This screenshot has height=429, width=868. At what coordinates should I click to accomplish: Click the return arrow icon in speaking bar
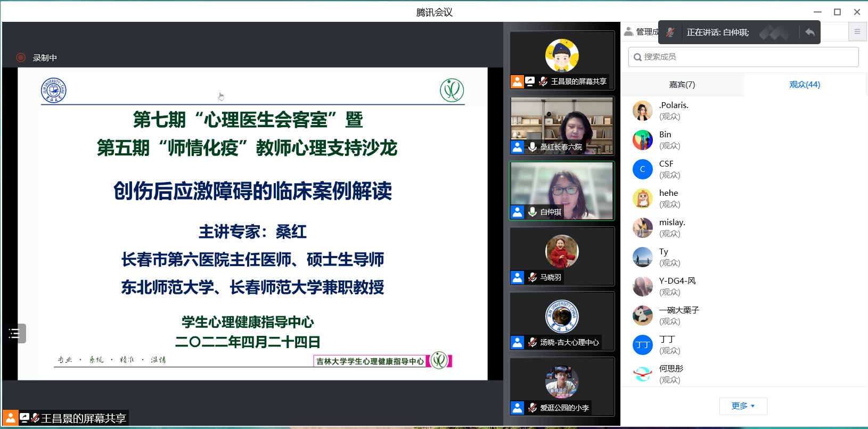click(809, 32)
